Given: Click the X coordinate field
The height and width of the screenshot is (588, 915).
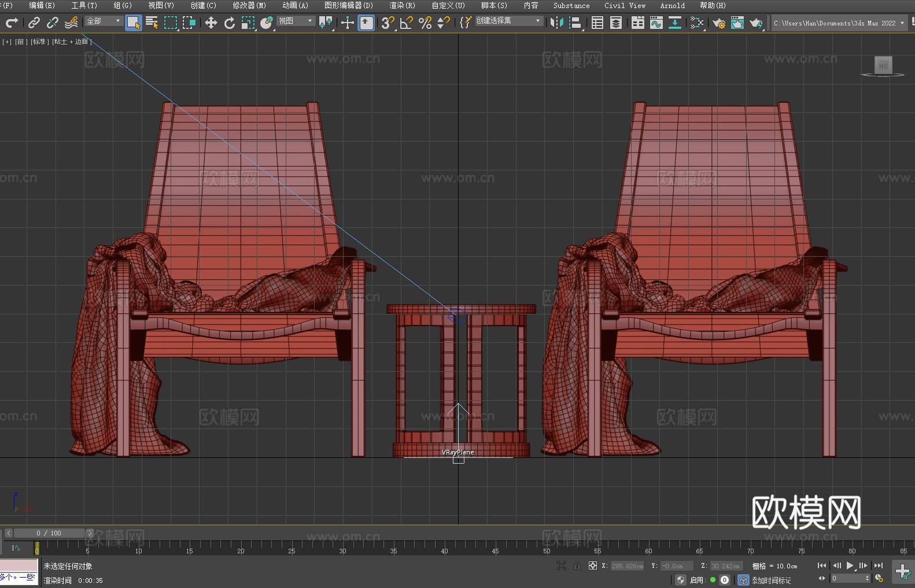Looking at the screenshot, I should 627,566.
